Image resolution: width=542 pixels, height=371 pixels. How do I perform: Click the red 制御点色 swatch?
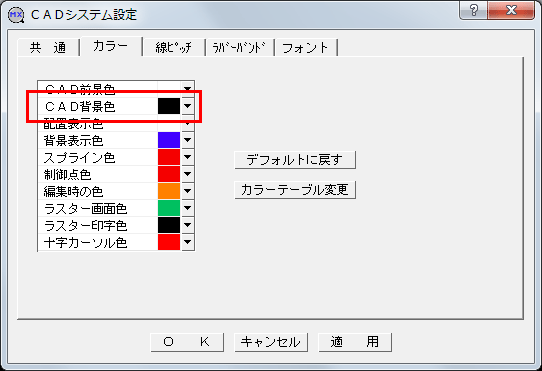(169, 174)
